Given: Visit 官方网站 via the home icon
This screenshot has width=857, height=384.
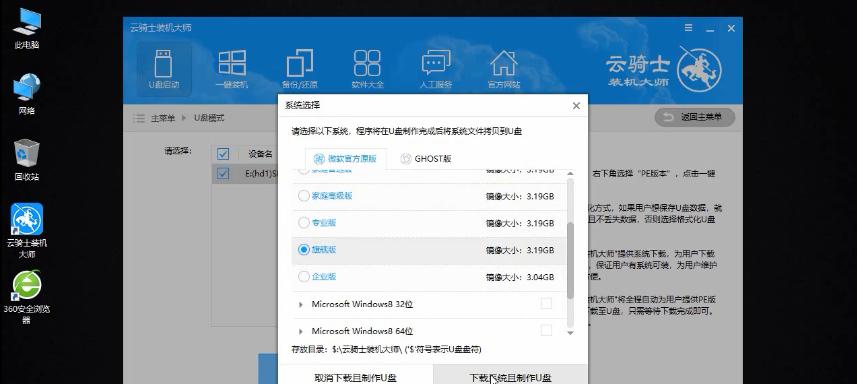Looking at the screenshot, I should click(504, 69).
